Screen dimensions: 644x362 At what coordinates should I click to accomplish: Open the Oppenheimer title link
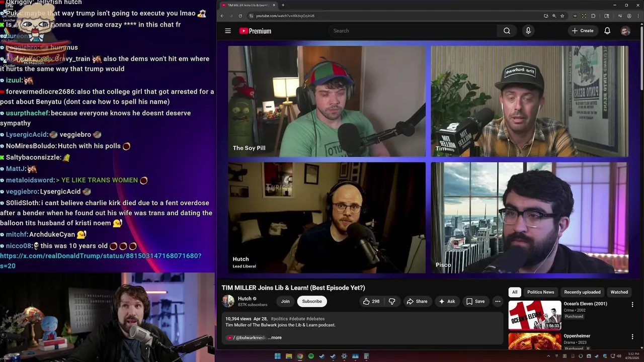pyautogui.click(x=577, y=336)
